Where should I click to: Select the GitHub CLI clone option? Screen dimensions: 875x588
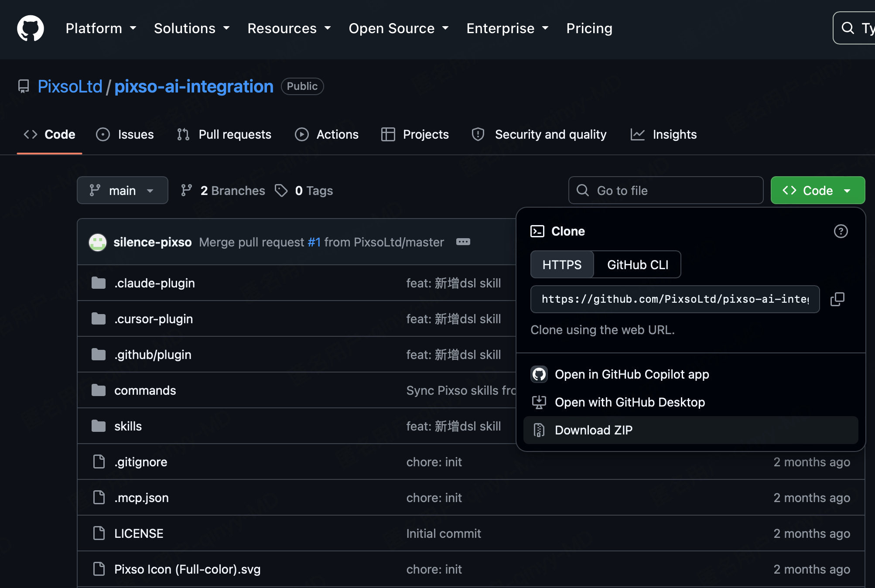pos(638,264)
